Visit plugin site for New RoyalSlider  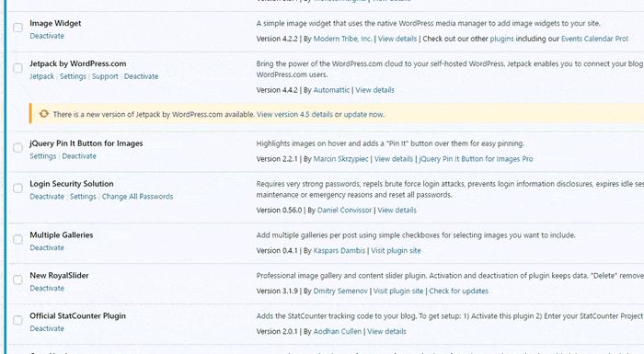tap(398, 291)
